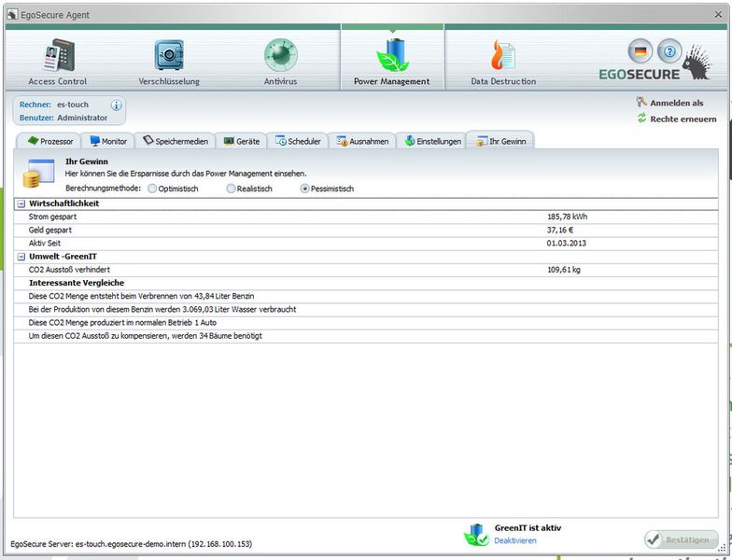Select the Geld gespart row
This screenshot has height=560, width=732.
coord(366,230)
